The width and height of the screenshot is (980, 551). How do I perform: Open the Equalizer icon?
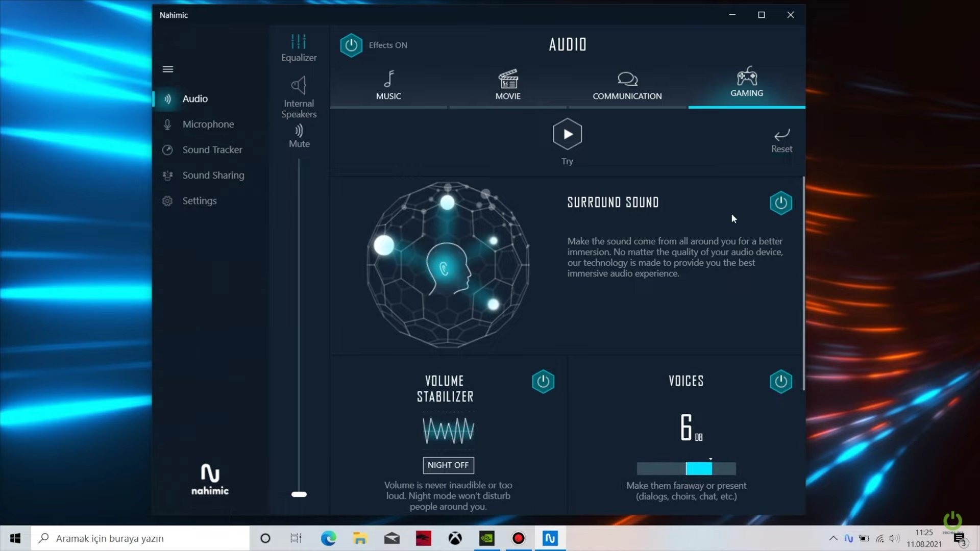tap(299, 42)
